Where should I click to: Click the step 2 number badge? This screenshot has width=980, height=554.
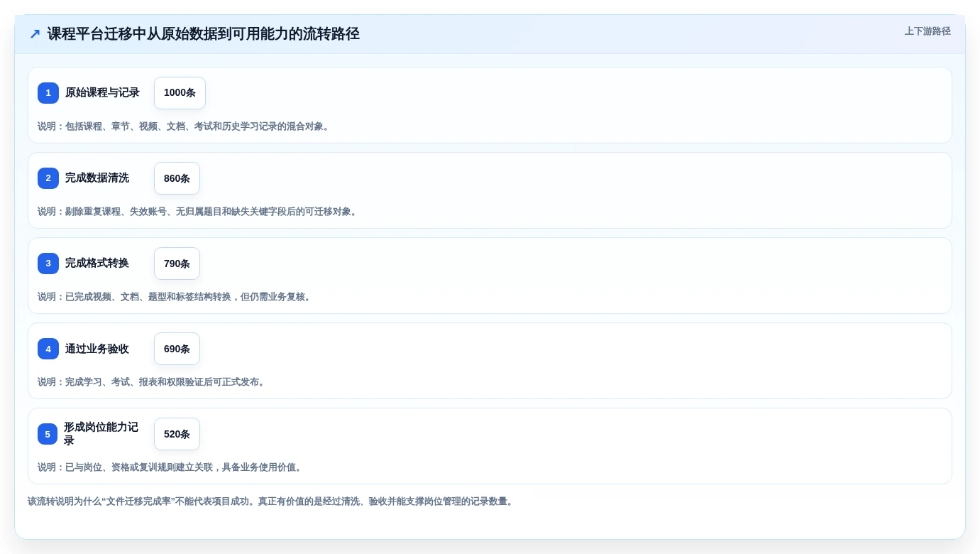click(x=48, y=178)
